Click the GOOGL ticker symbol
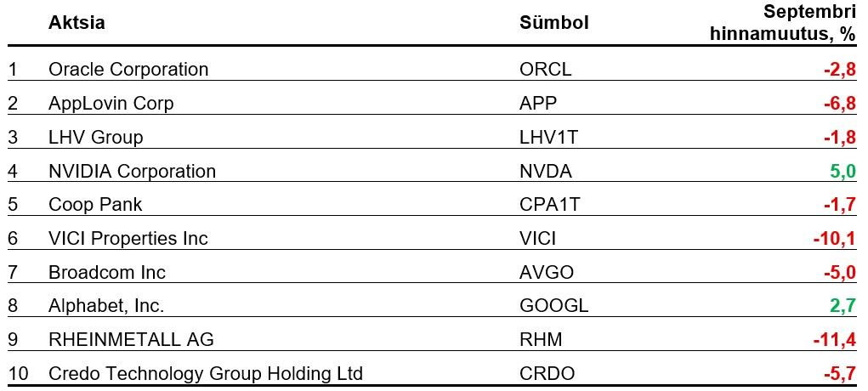This screenshot has width=868, height=391. coord(554,306)
